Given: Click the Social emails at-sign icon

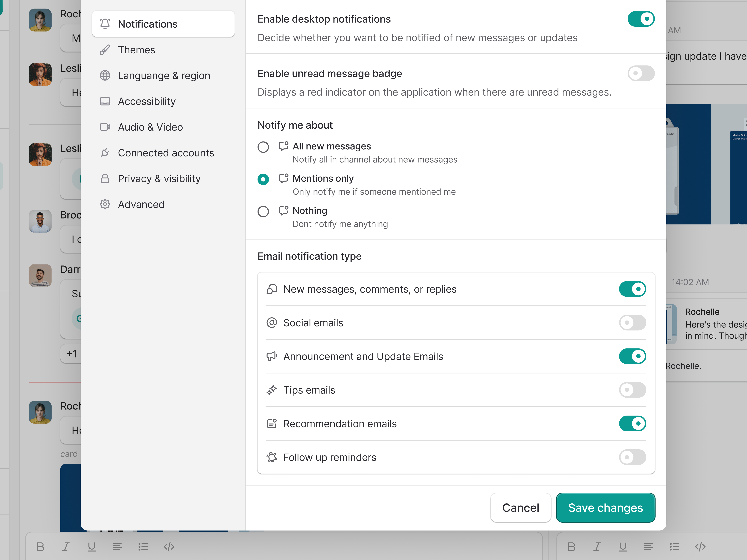Looking at the screenshot, I should (x=272, y=323).
